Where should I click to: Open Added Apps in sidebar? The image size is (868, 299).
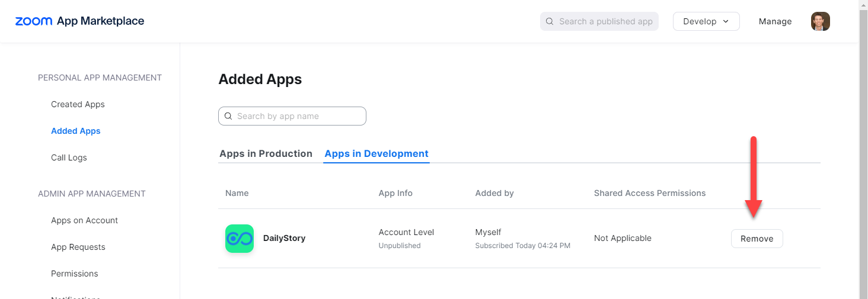76,131
